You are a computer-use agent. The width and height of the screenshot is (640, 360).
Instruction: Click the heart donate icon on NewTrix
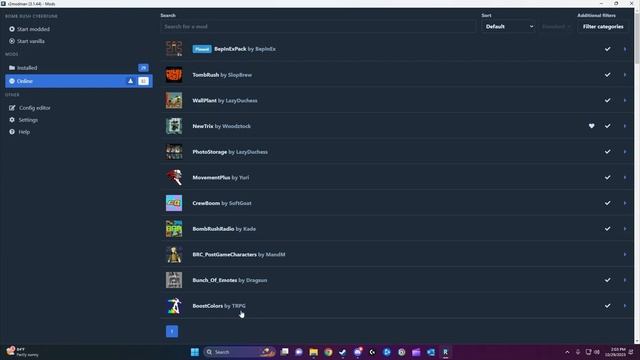[591, 126]
